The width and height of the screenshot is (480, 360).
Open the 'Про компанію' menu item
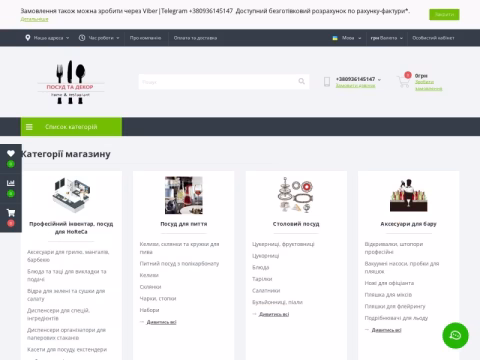point(145,38)
